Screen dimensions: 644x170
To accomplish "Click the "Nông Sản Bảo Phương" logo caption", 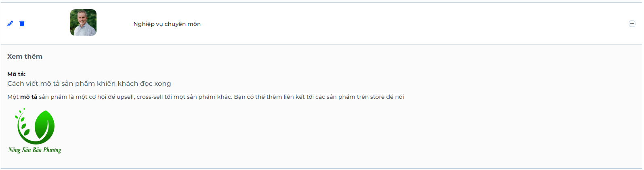I will pos(35,150).
